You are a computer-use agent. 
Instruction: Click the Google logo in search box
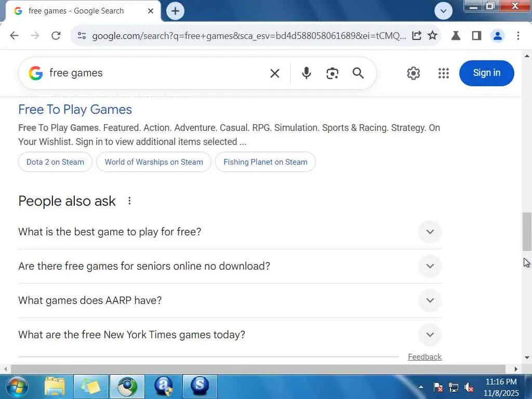[x=36, y=73]
